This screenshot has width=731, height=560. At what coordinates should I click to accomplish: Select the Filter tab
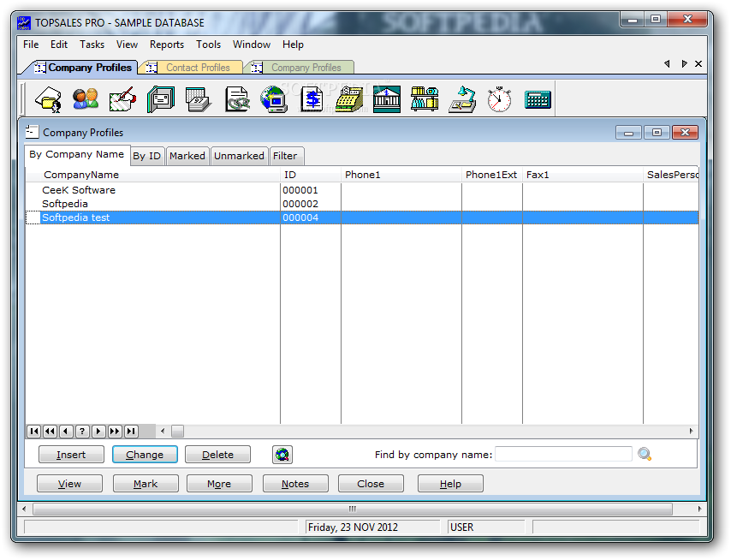point(285,156)
